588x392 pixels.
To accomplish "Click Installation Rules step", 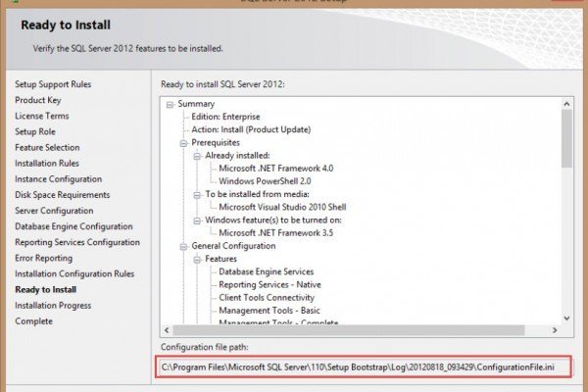I will pyautogui.click(x=47, y=164).
